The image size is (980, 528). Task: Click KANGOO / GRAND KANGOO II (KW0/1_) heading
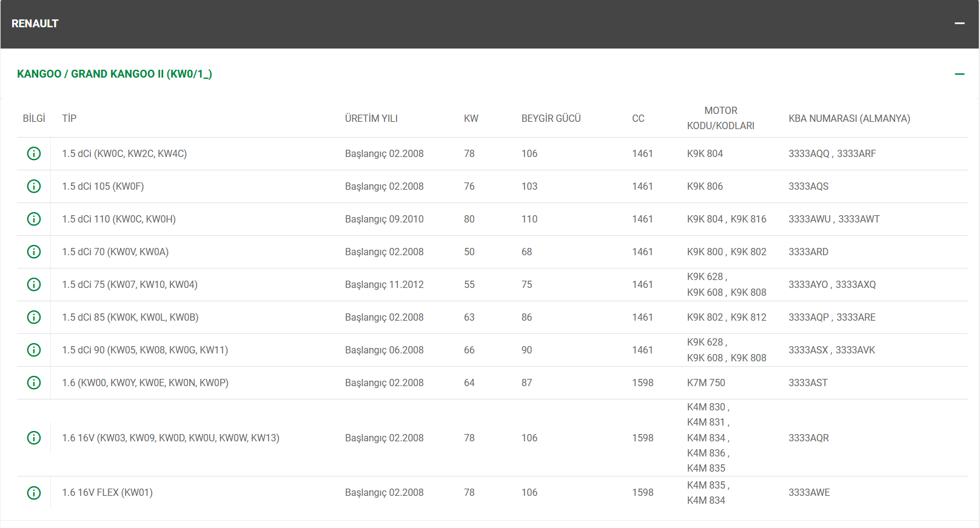pos(115,74)
